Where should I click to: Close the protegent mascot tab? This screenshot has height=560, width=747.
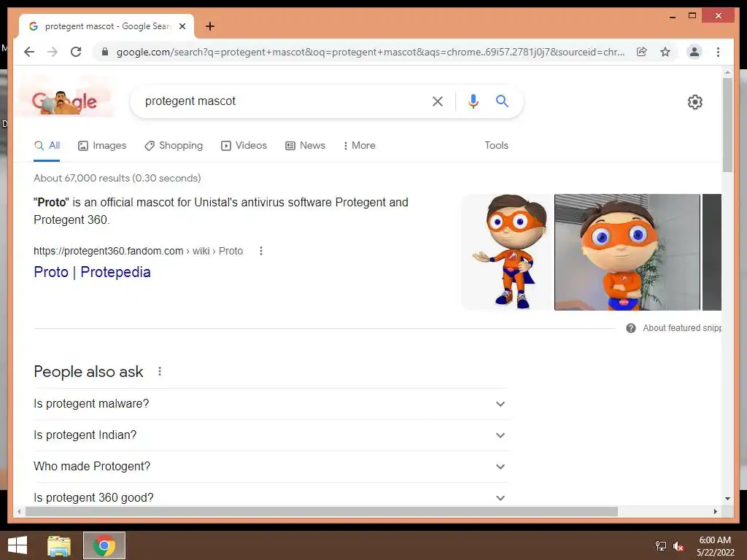pyautogui.click(x=182, y=26)
